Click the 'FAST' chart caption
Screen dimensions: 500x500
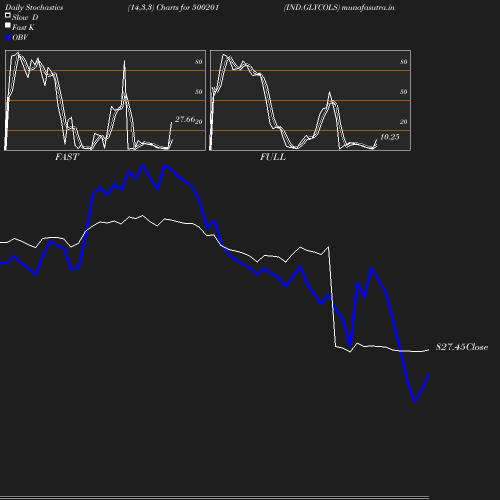point(67,157)
